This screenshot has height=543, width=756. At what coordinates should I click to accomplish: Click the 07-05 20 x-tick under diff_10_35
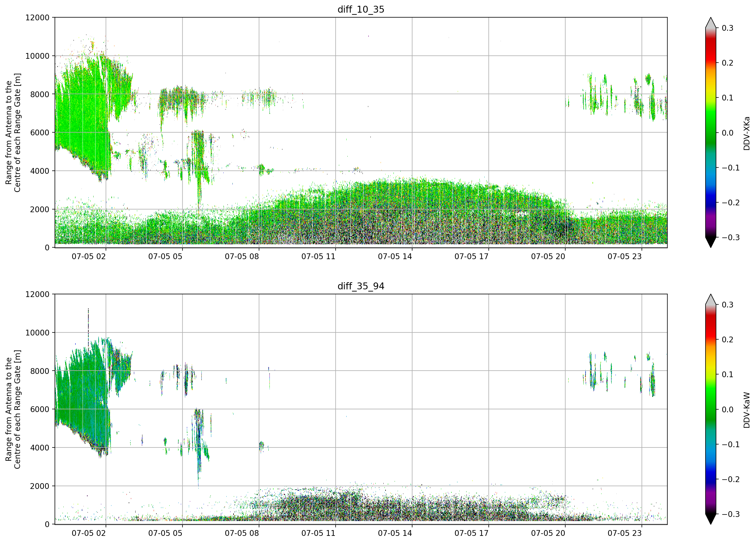click(548, 256)
